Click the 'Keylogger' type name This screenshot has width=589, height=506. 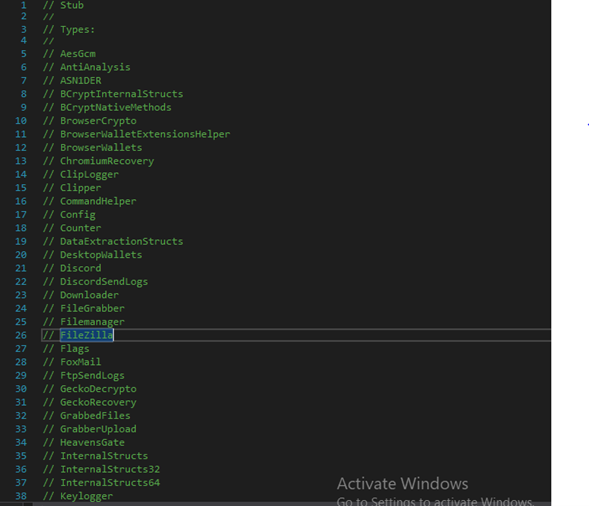click(86, 496)
